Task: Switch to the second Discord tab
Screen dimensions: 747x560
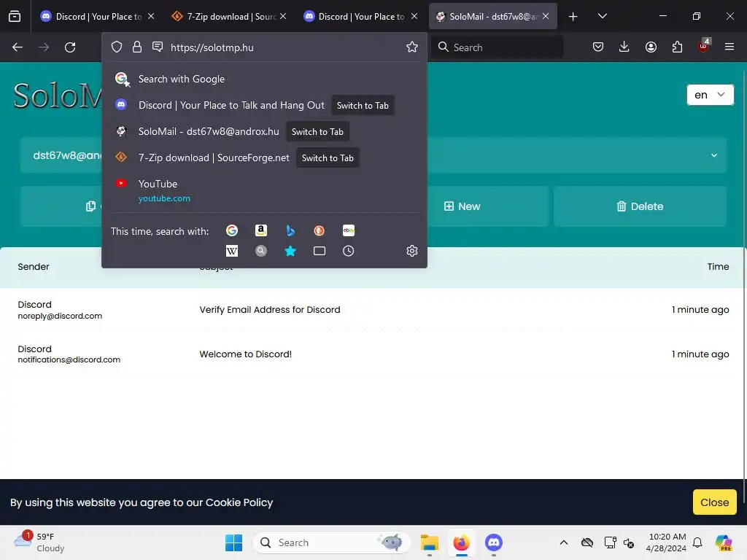Action: click(x=361, y=16)
